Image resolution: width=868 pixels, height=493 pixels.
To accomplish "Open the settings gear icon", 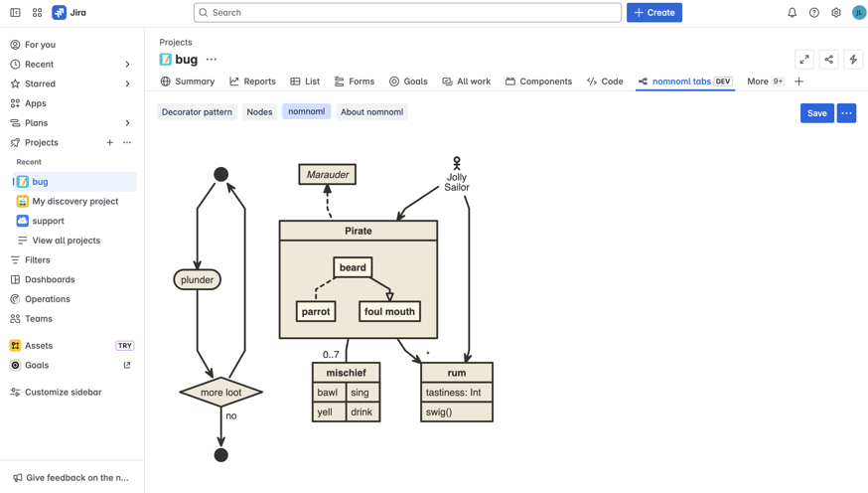I will tap(836, 12).
